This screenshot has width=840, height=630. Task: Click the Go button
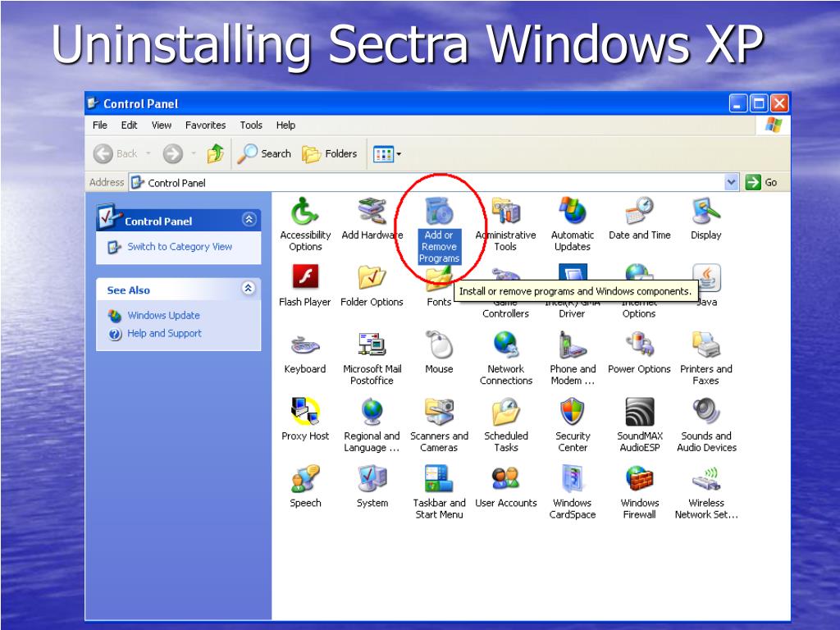[x=761, y=182]
